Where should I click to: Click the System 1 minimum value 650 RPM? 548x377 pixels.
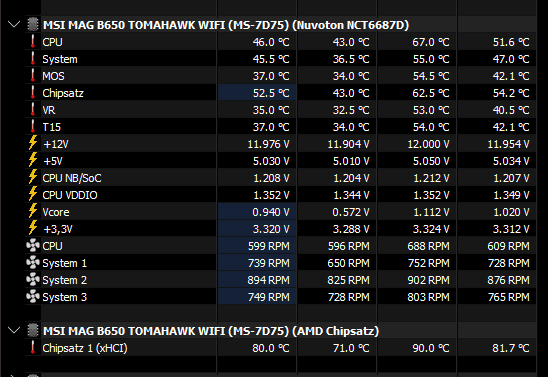(x=348, y=263)
